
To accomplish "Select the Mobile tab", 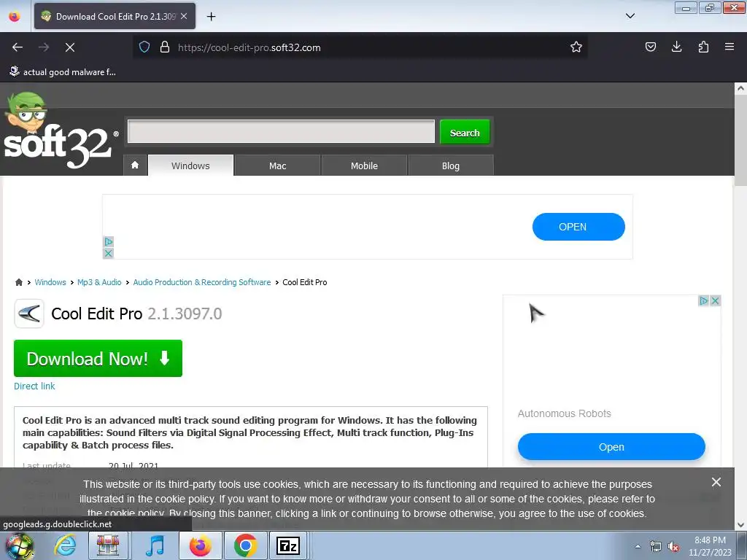I will tap(364, 166).
